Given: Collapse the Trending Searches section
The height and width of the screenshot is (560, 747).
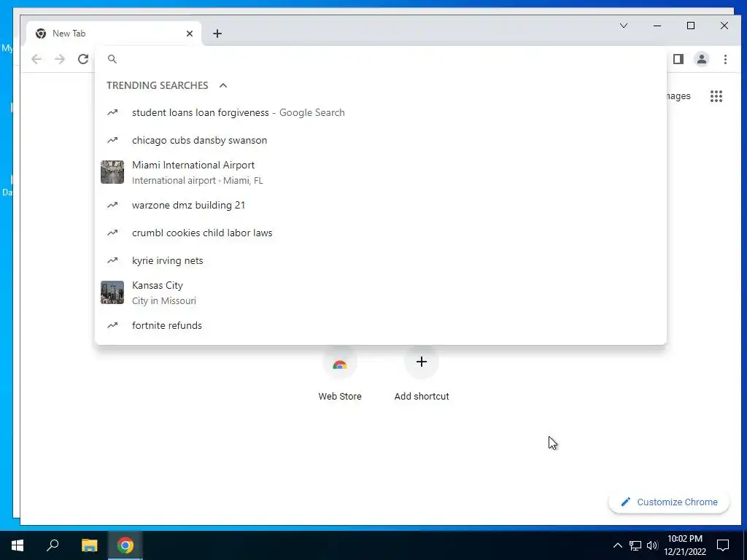Looking at the screenshot, I should 223,85.
